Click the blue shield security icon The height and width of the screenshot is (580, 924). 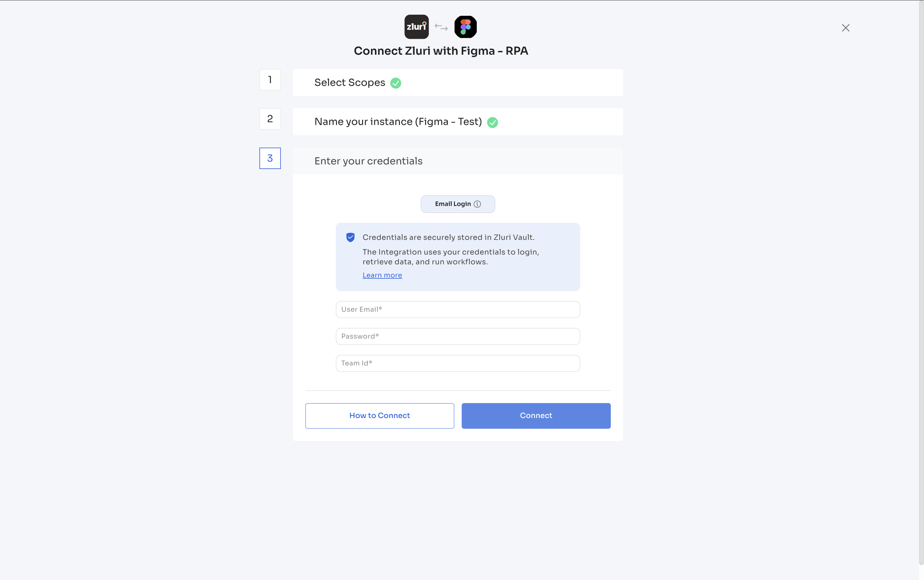(x=350, y=237)
